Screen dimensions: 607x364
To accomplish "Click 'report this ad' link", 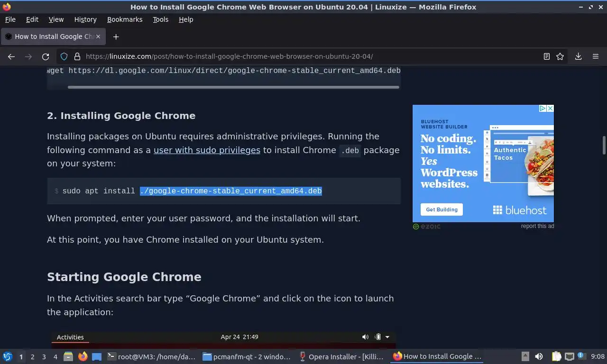I will click(x=537, y=226).
